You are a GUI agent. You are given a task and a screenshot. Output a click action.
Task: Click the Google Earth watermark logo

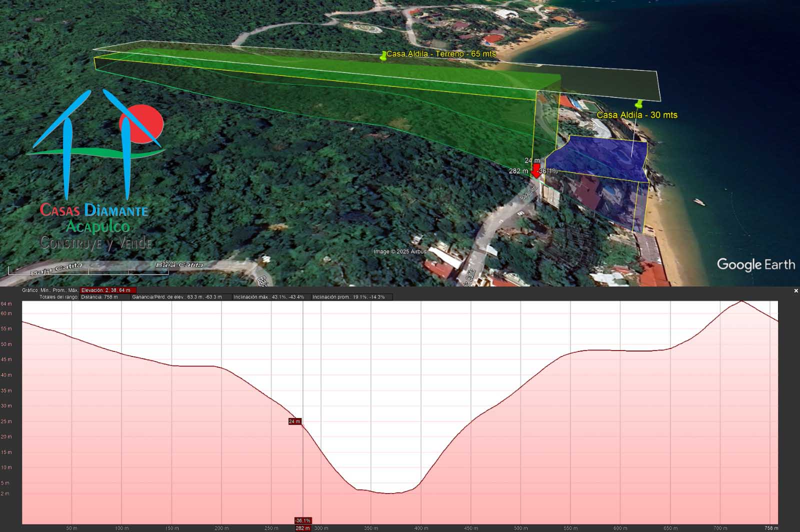[x=755, y=264]
